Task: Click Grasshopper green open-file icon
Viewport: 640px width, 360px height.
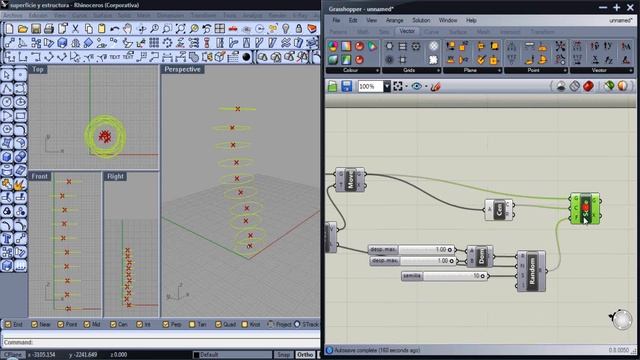Action: click(x=333, y=87)
